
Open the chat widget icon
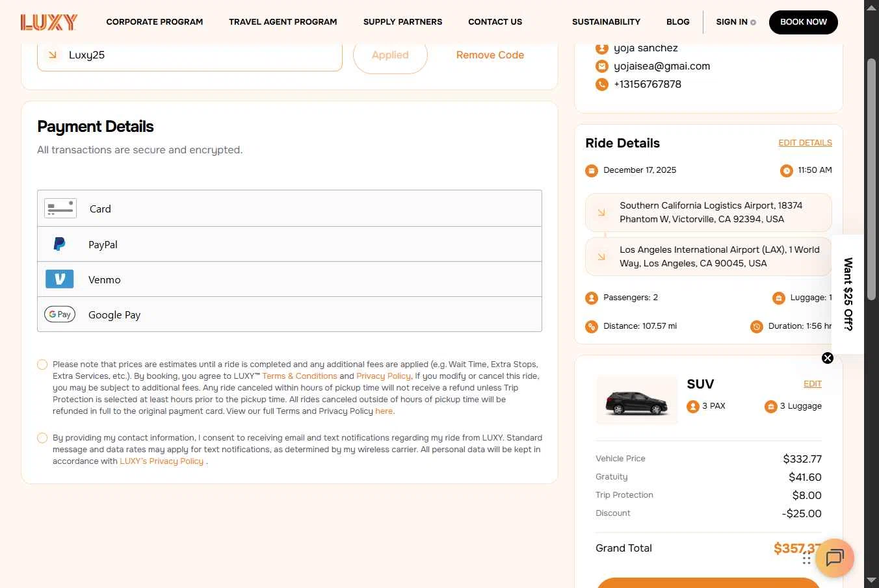(834, 558)
